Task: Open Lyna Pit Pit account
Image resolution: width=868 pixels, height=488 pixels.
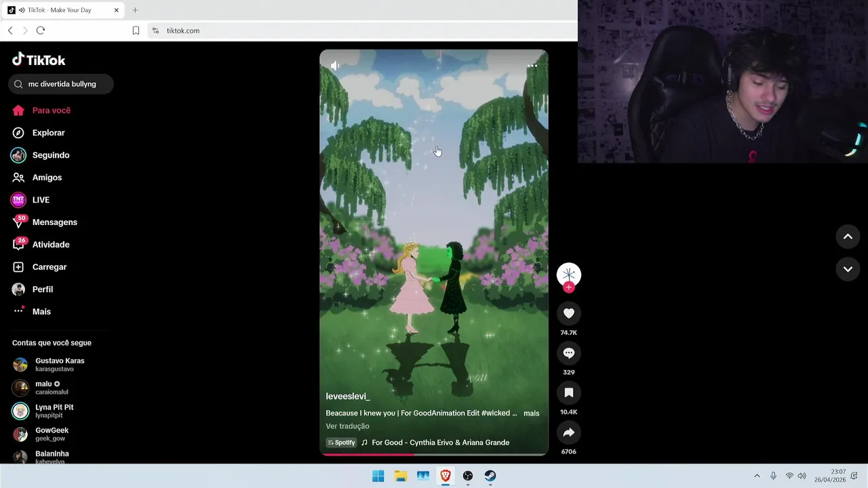Action: [54, 411]
